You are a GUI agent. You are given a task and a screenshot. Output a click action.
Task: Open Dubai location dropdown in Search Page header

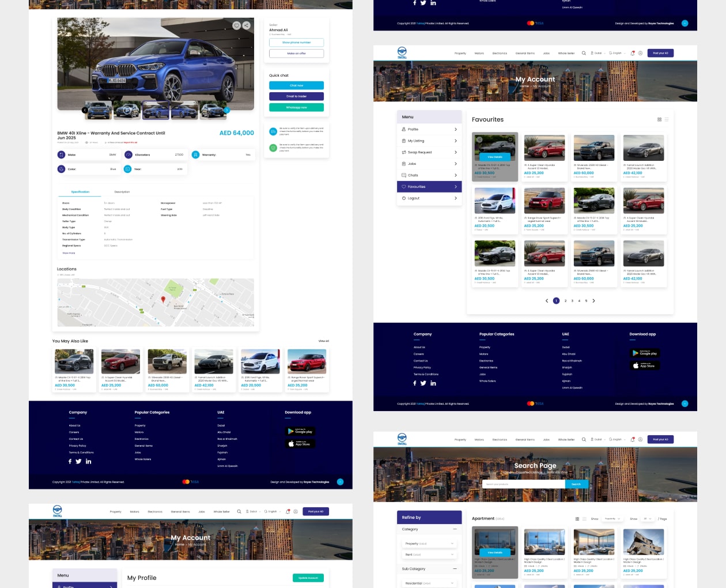(x=597, y=439)
